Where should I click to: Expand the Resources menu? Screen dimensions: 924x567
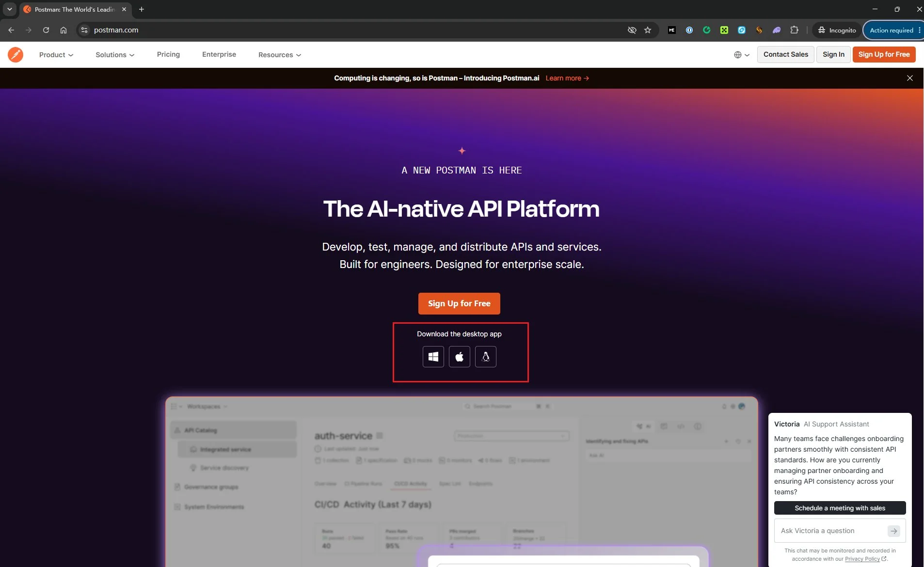click(x=280, y=55)
